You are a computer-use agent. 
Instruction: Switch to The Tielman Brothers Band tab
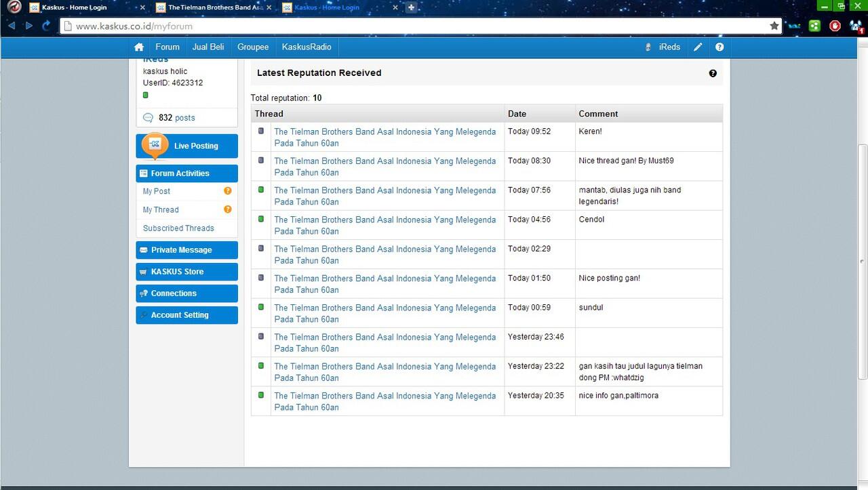coord(214,7)
